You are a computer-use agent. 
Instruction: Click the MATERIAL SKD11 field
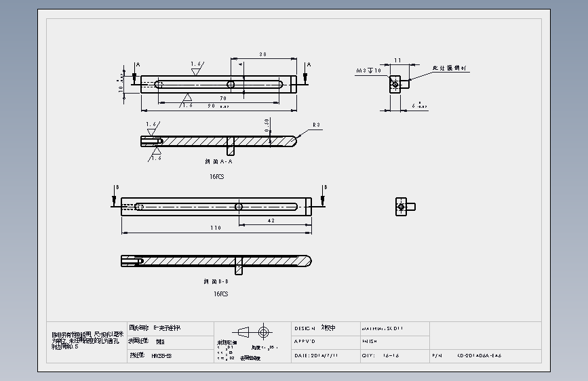pos(395,329)
